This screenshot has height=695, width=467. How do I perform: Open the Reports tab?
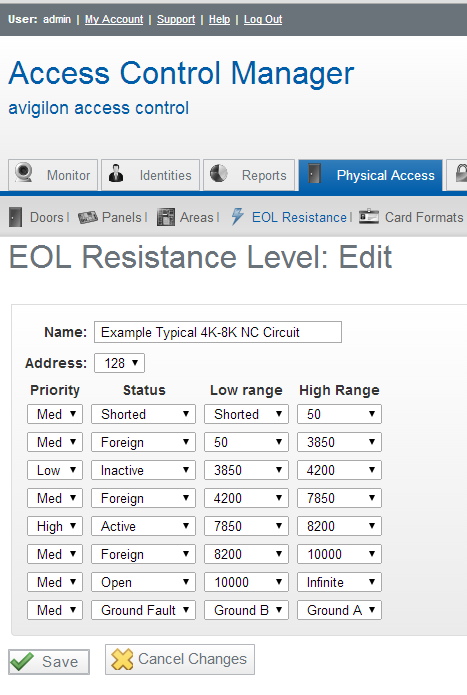coord(249,175)
